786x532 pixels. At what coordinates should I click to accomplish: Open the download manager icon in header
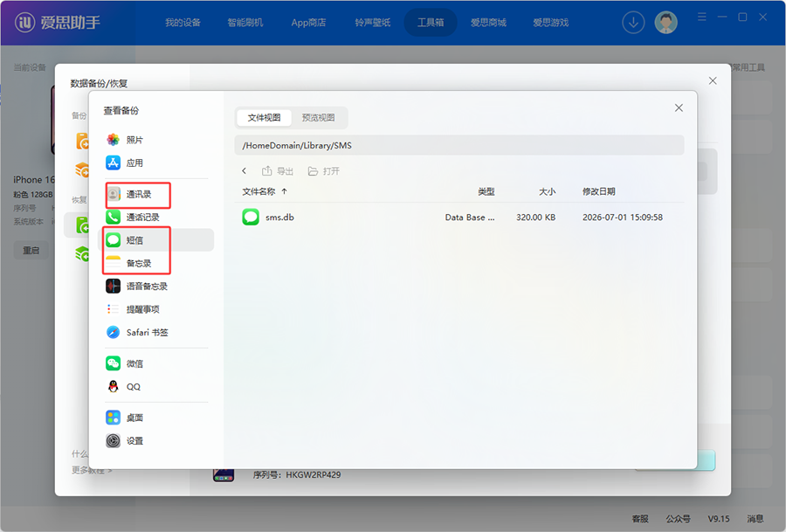[633, 23]
